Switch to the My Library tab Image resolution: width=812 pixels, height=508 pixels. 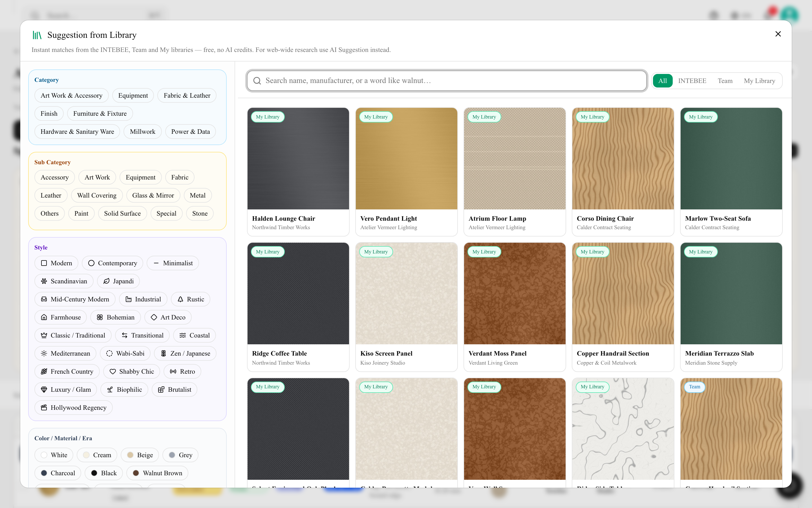pos(759,81)
